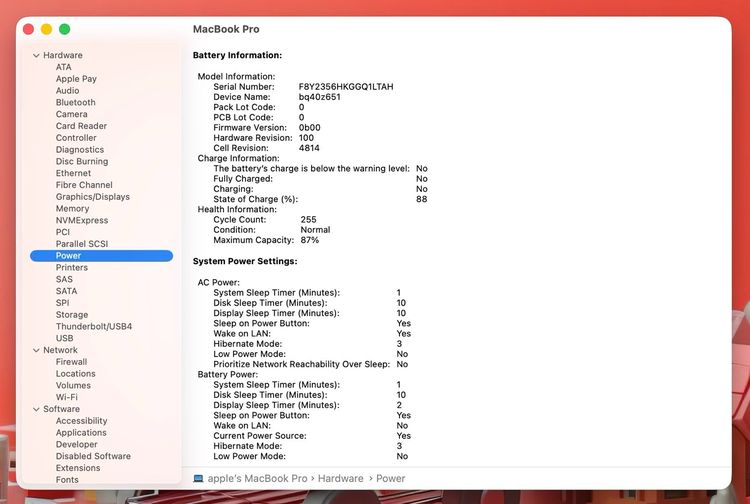Open Firewall network info
The height and width of the screenshot is (504, 750).
71,362
